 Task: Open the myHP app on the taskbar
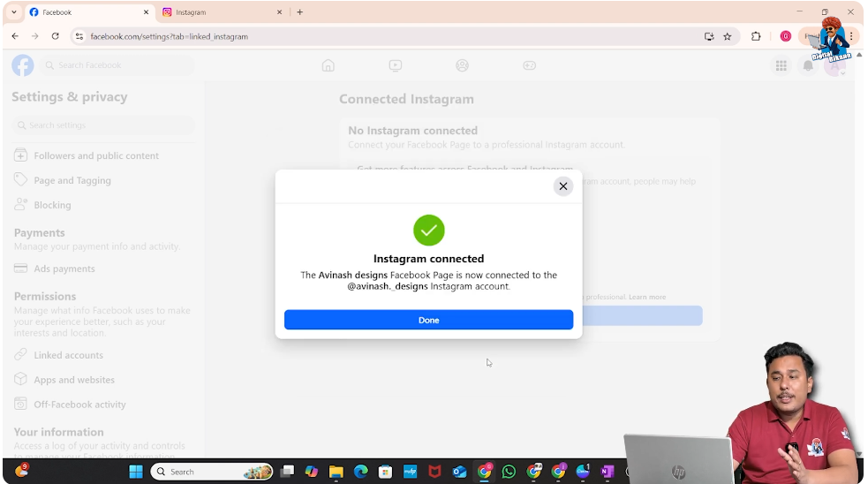click(x=410, y=472)
